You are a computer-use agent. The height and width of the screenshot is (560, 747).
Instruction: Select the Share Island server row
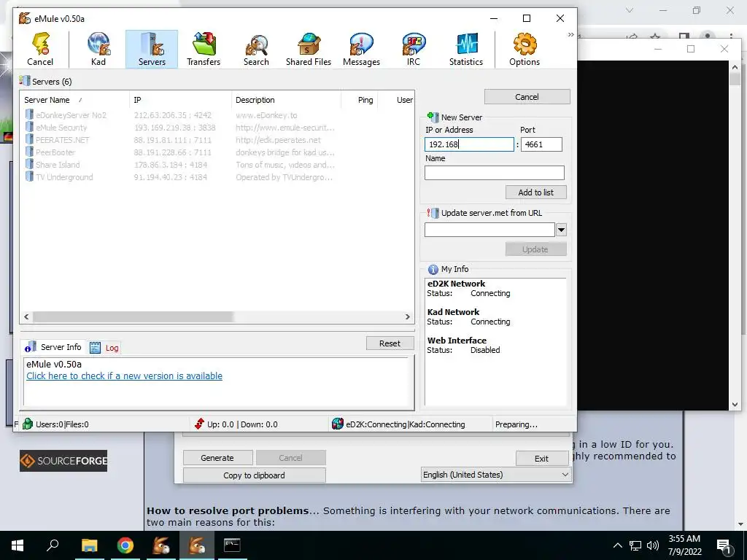[217, 164]
